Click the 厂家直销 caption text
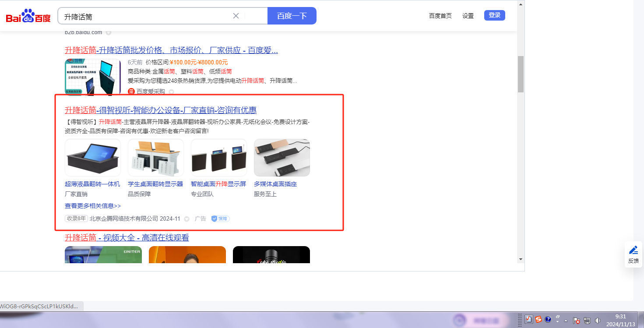The image size is (644, 328). (x=76, y=194)
